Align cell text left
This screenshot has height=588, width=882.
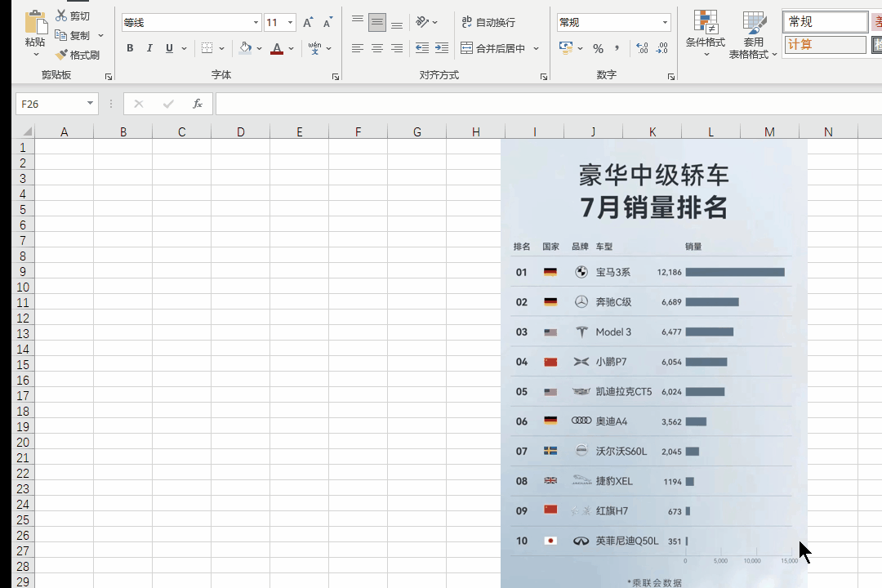357,48
